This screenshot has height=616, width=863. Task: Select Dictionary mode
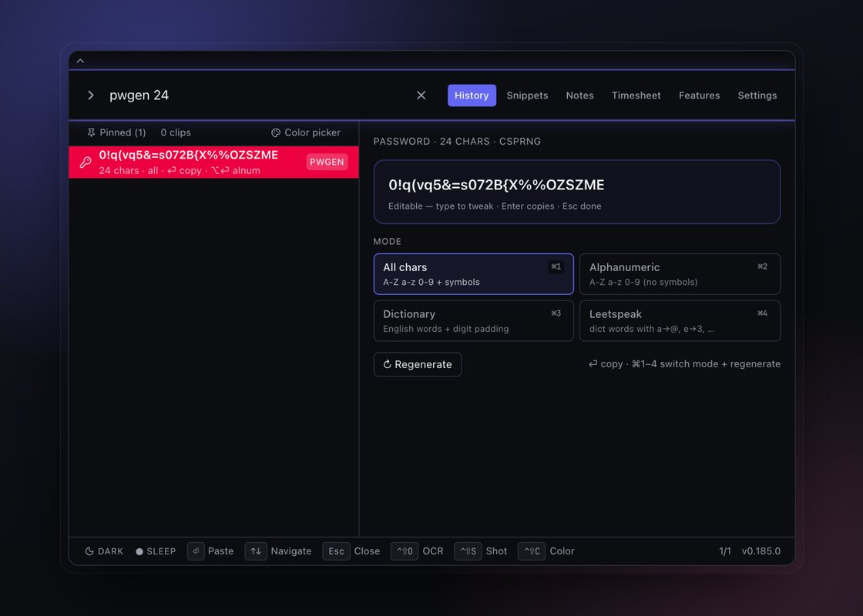click(473, 320)
